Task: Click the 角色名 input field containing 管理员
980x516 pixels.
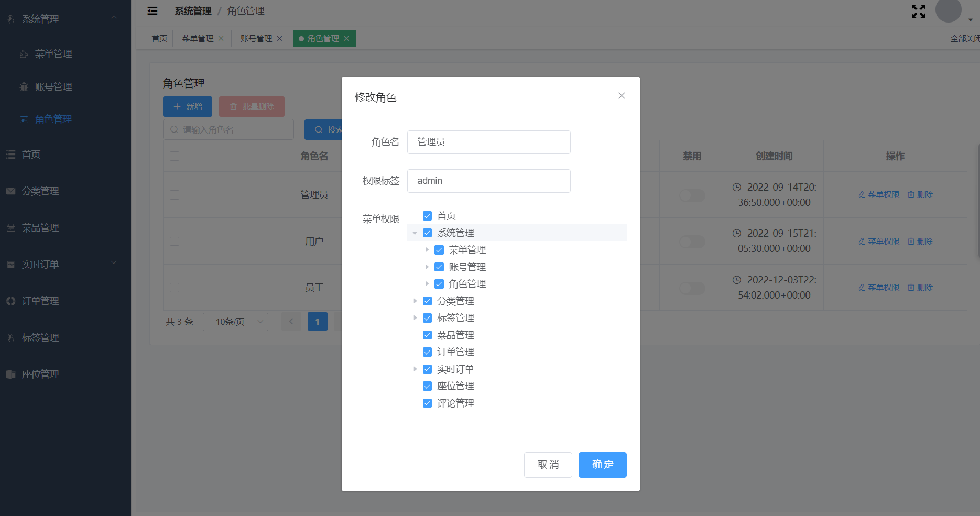Action: coord(489,142)
